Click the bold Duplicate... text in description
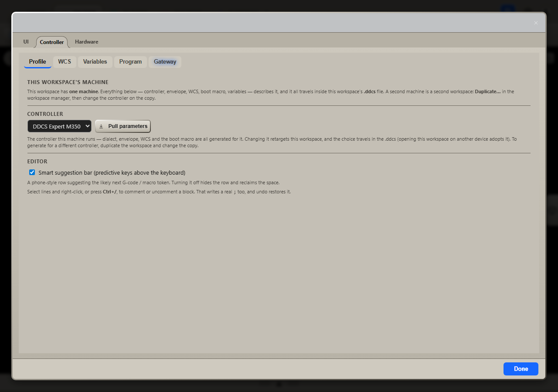558x392 pixels. point(488,91)
